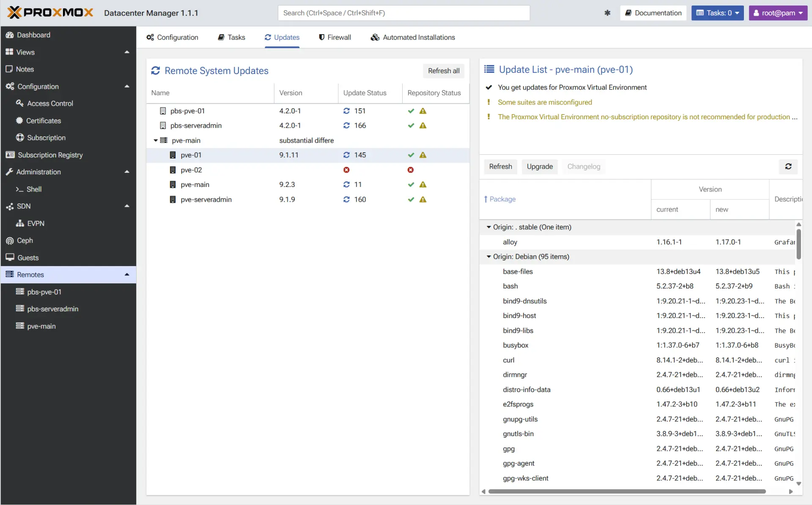812x505 pixels.
Task: Click the Shell prompt icon
Action: tap(19, 189)
